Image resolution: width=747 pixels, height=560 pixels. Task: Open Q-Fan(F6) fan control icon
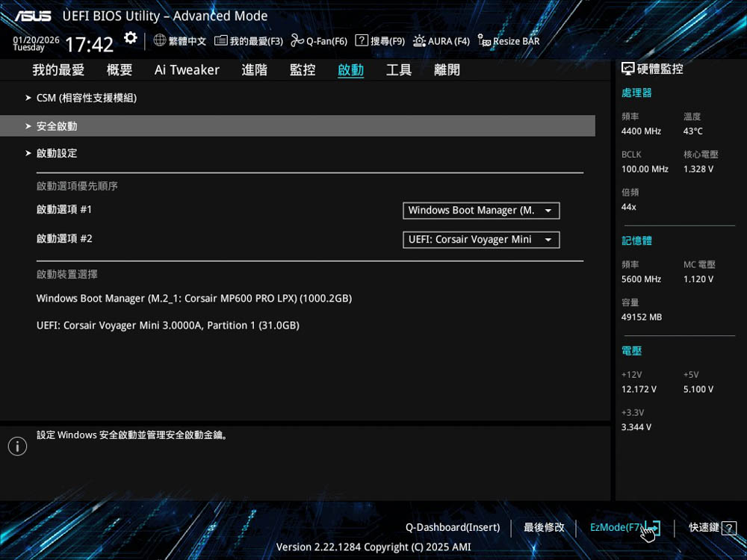coord(297,41)
